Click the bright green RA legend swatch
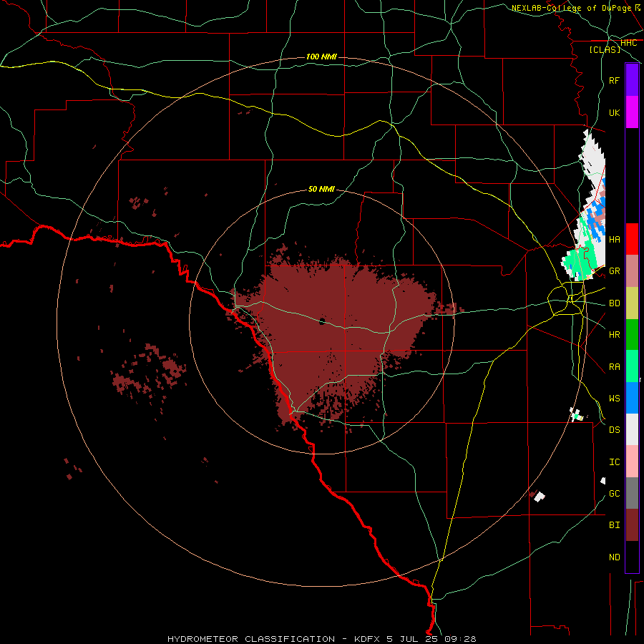Screen dimensions: 644x644 click(x=632, y=366)
